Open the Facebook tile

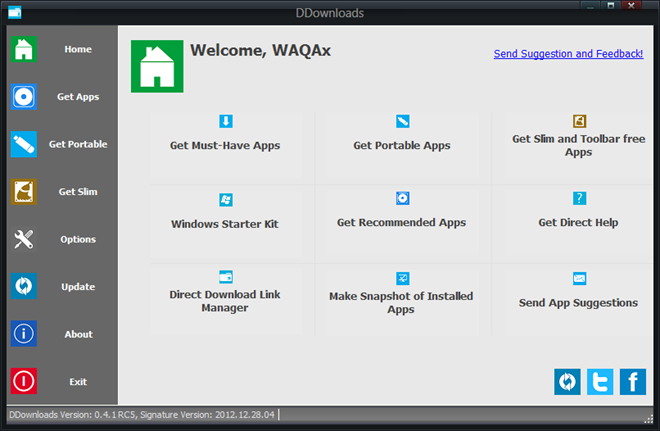(633, 382)
